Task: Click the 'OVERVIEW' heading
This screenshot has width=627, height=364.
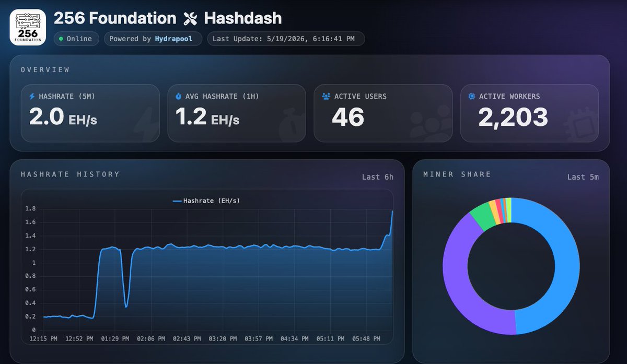Action: [45, 69]
